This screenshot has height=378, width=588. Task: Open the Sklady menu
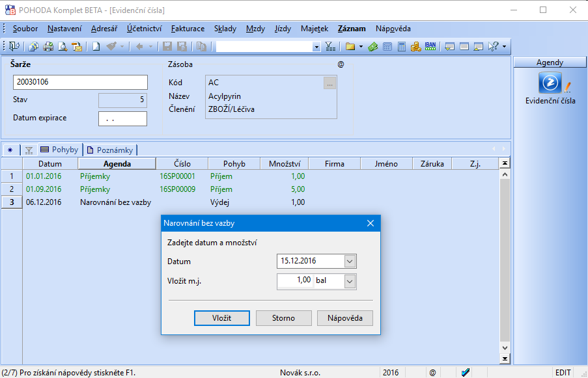click(225, 29)
